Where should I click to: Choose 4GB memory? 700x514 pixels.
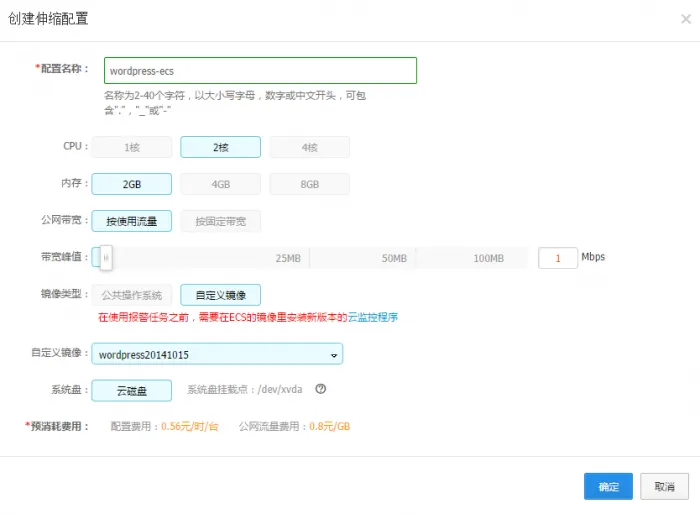221,184
